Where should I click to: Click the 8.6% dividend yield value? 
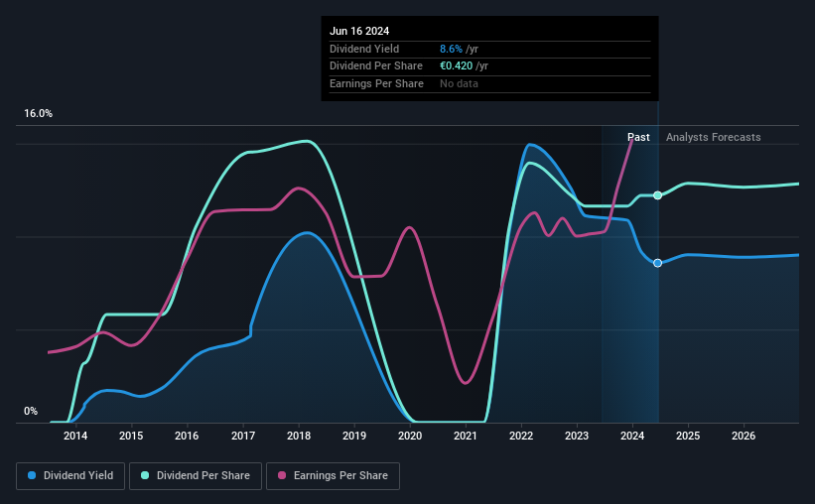(451, 49)
